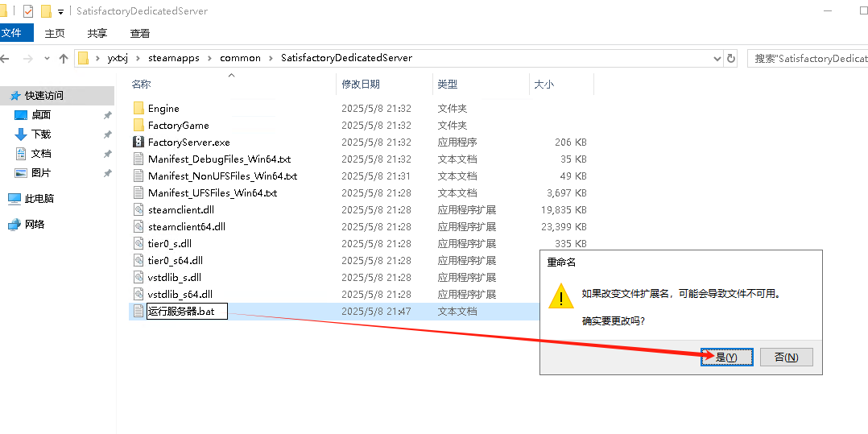Confirm rename with 是(Y) button

tap(727, 357)
